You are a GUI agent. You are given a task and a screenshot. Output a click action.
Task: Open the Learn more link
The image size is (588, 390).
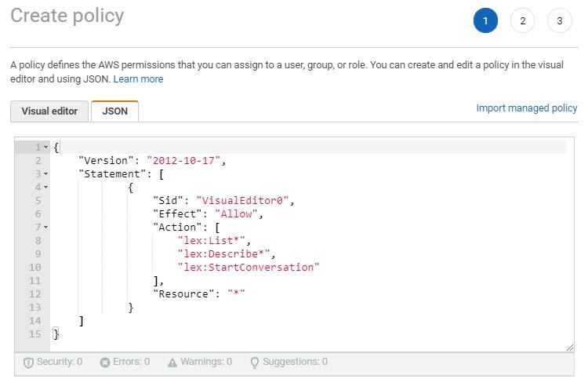[138, 79]
